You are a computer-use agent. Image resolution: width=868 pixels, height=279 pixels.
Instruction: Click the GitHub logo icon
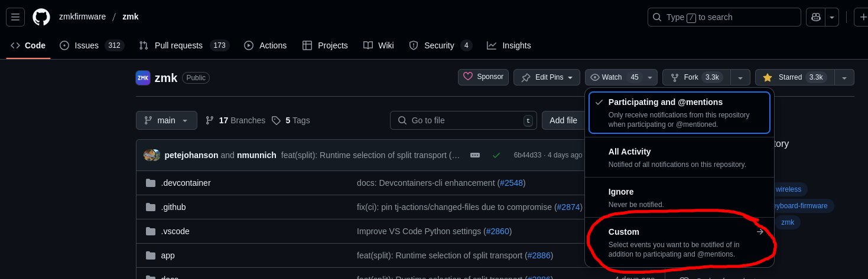coord(41,17)
